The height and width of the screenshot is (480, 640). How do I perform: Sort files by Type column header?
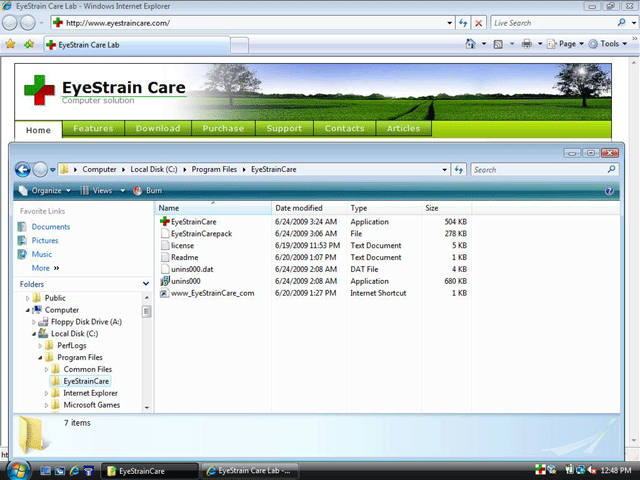[x=384, y=208]
